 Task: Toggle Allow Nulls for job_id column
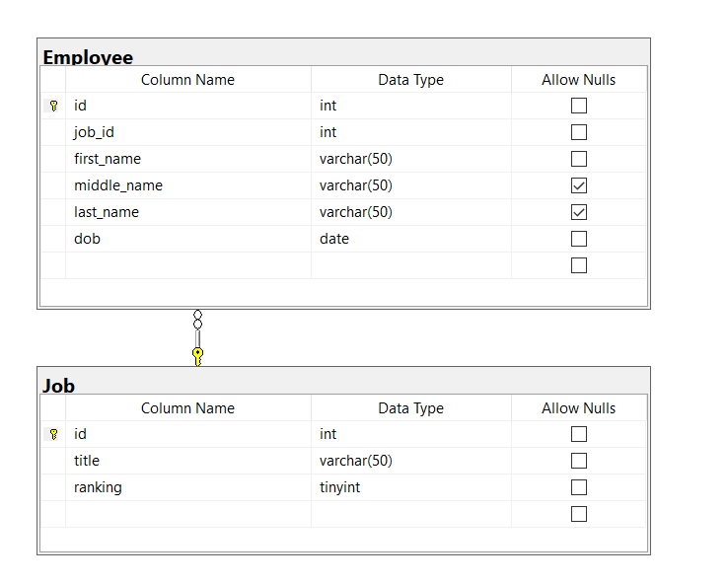(578, 132)
